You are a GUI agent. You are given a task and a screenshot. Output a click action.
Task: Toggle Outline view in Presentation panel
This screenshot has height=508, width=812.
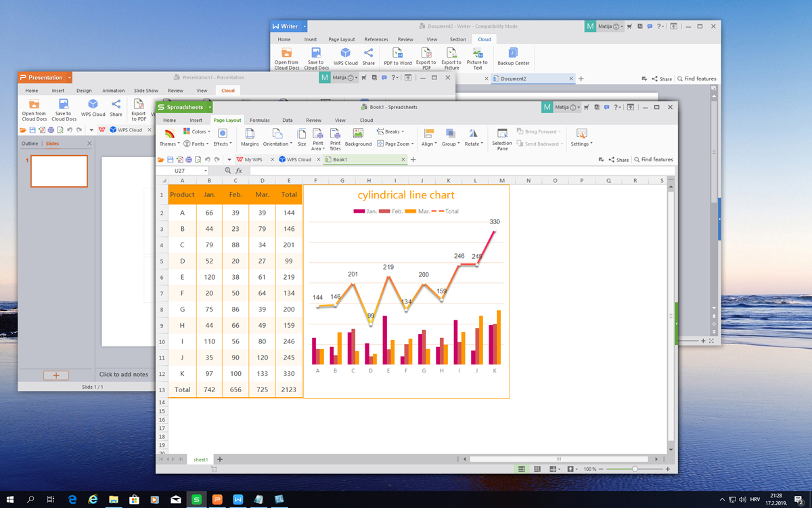point(30,144)
